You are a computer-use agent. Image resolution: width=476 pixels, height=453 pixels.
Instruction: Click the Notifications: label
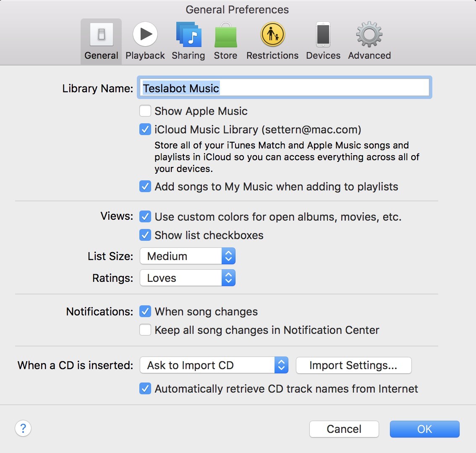pos(99,312)
